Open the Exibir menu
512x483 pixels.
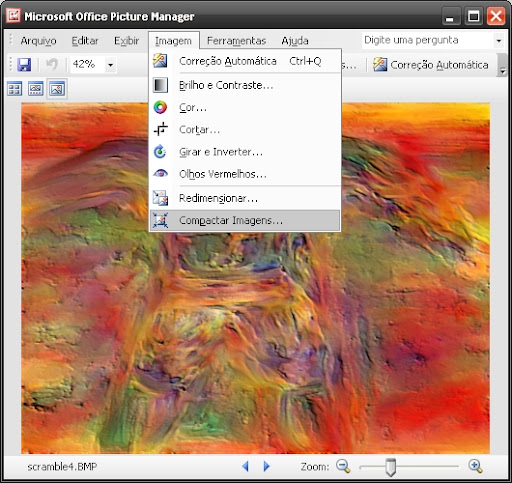tap(126, 41)
